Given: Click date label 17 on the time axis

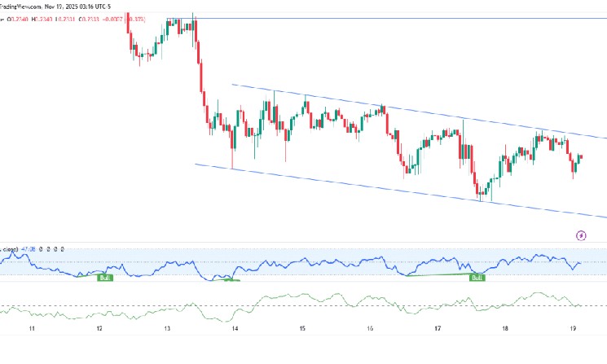Looking at the screenshot, I should coord(437,331).
